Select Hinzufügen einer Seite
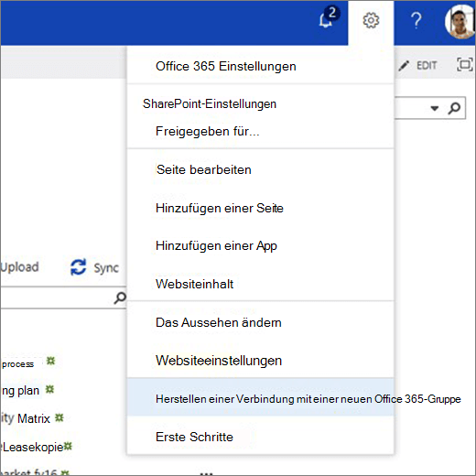 tap(220, 209)
